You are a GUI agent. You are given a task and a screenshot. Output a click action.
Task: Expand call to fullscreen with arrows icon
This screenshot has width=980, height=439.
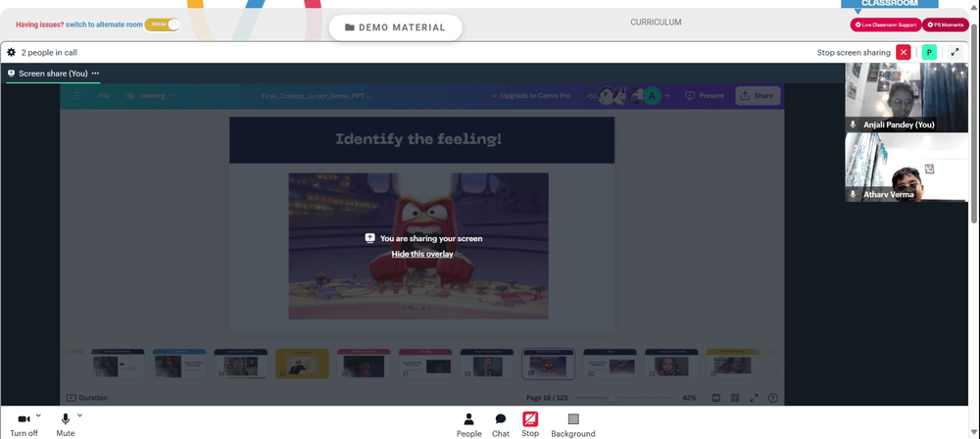955,53
